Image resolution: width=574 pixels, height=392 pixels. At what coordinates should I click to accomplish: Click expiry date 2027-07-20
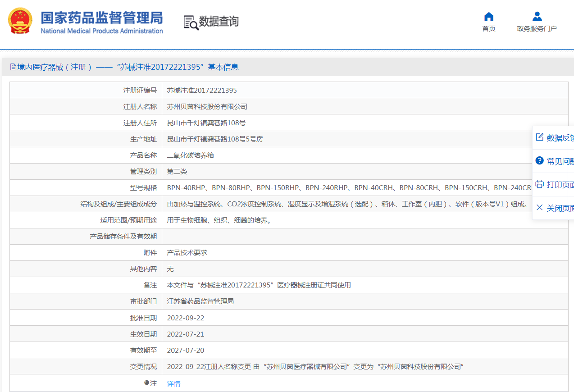pos(186,351)
